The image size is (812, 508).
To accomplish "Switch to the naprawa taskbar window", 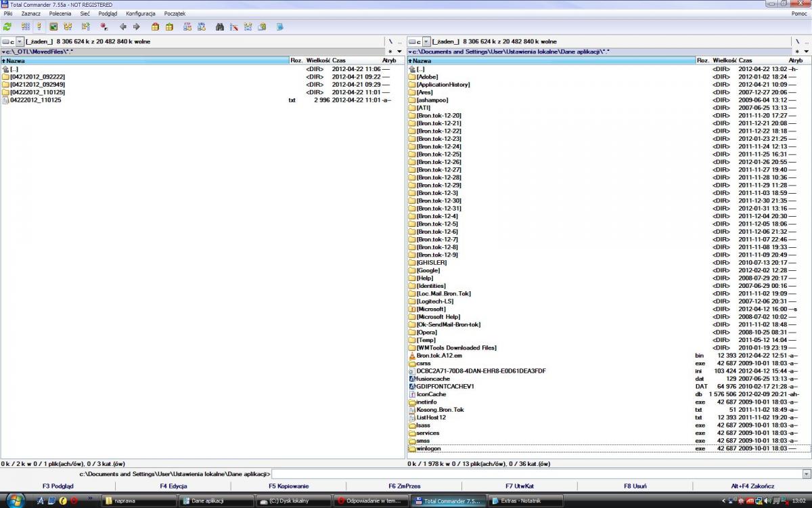I will 140,501.
